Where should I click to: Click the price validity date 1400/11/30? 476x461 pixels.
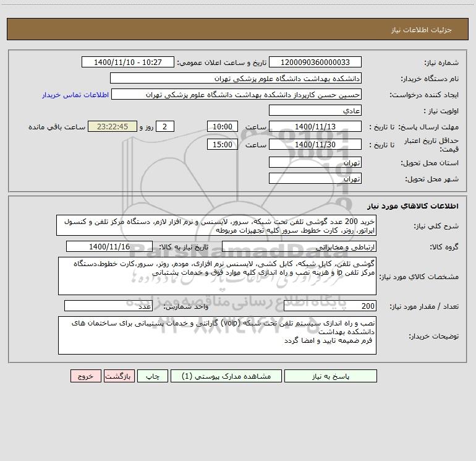click(x=315, y=144)
